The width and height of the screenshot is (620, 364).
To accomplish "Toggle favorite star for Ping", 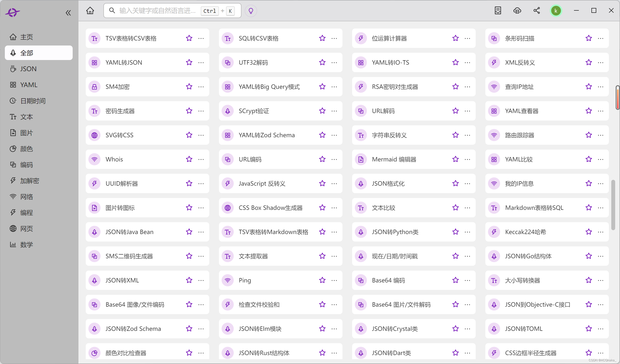I will click(x=322, y=280).
